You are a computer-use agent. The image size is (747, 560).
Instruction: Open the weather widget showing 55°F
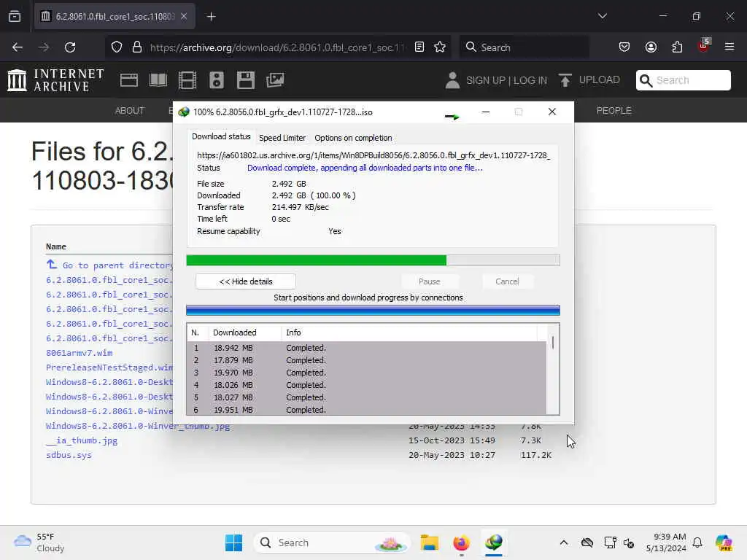39,542
